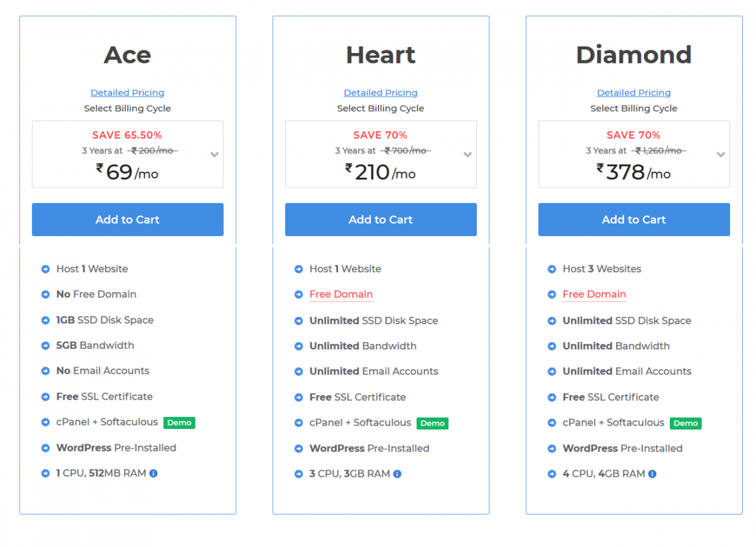Add the Diamond plan to cart
The height and width of the screenshot is (547, 756).
pos(634,219)
